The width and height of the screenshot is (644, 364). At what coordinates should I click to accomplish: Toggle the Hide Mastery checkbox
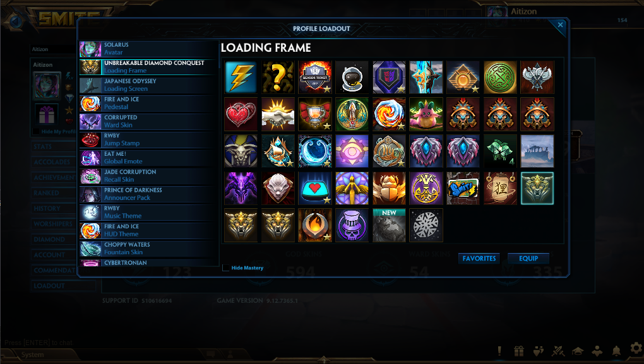pyautogui.click(x=225, y=268)
